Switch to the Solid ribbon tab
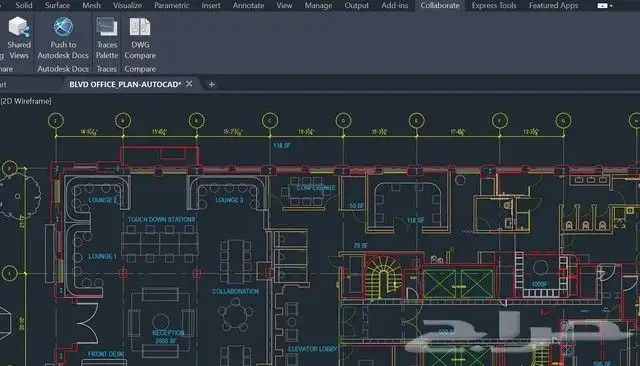 [x=24, y=5]
